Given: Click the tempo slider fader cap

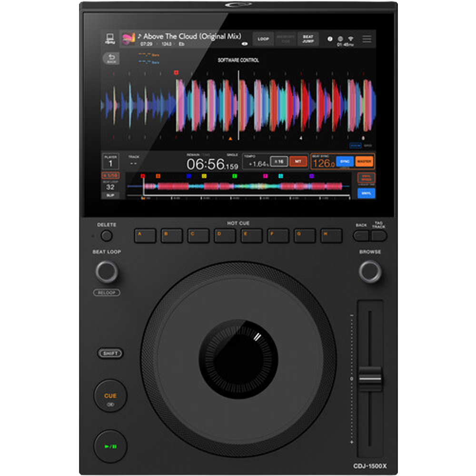Looking at the screenshot, I should (x=370, y=378).
